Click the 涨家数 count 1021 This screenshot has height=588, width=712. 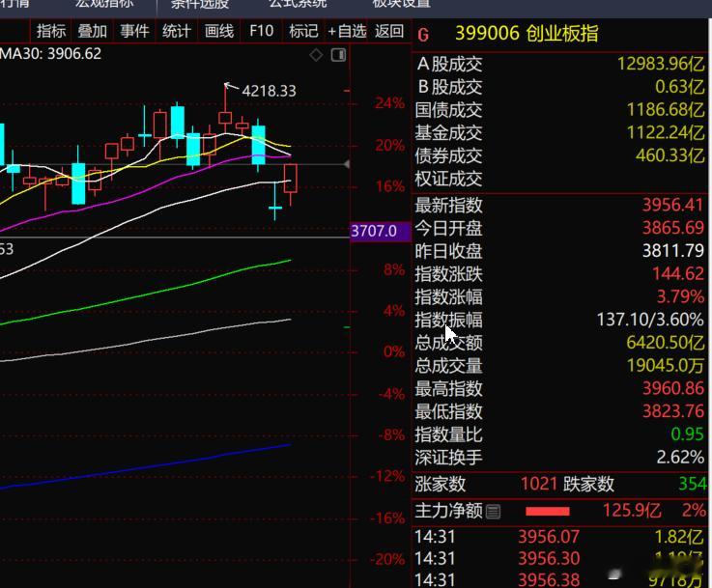(x=539, y=484)
